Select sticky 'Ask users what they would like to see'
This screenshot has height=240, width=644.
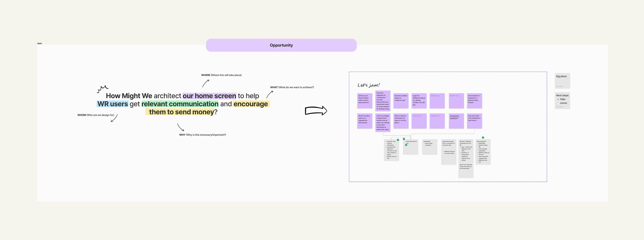coord(475,121)
